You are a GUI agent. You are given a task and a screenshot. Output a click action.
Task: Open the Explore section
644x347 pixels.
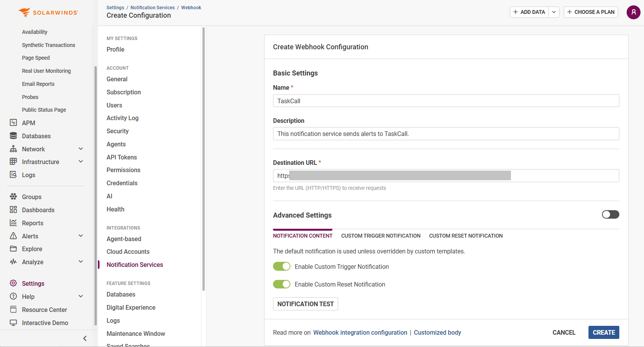[x=32, y=248]
